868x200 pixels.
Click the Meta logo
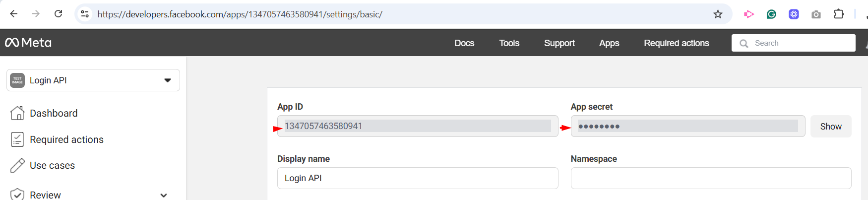(28, 43)
